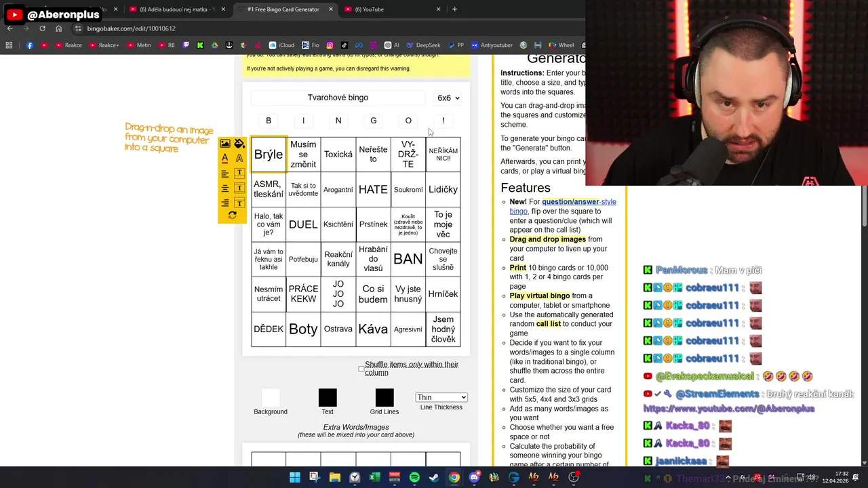The width and height of the screenshot is (868, 488).
Task: Select the Brýle bingo square
Action: point(269,155)
